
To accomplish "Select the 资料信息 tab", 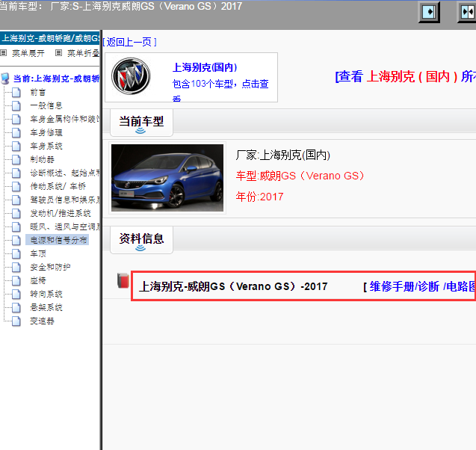I will (x=141, y=240).
